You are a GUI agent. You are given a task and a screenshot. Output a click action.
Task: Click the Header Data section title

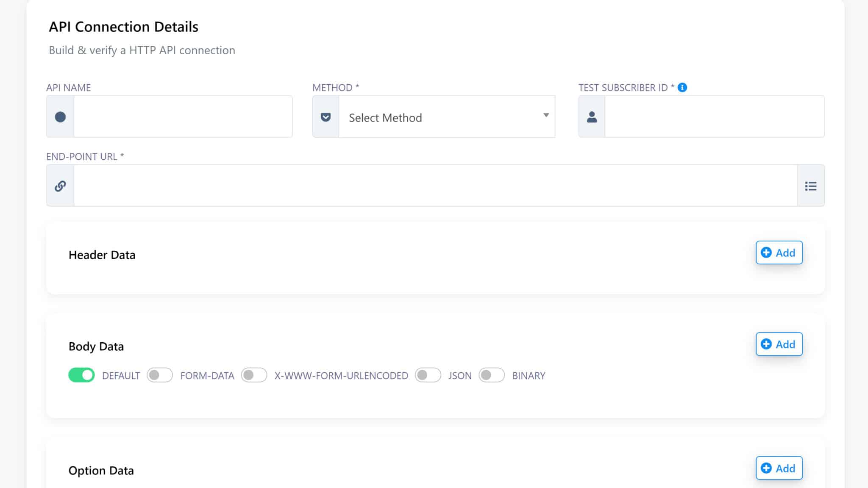coord(102,255)
